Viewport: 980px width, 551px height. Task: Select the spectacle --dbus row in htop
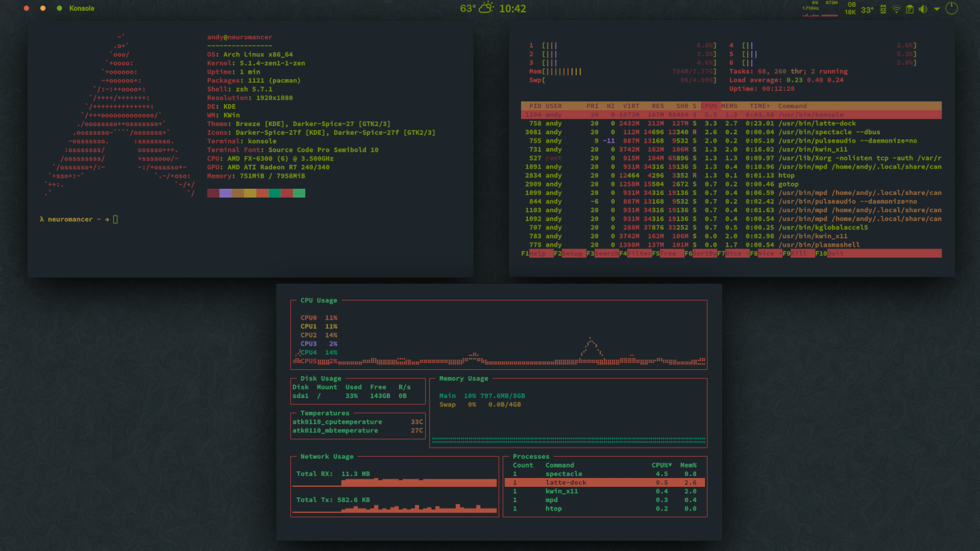click(x=731, y=132)
